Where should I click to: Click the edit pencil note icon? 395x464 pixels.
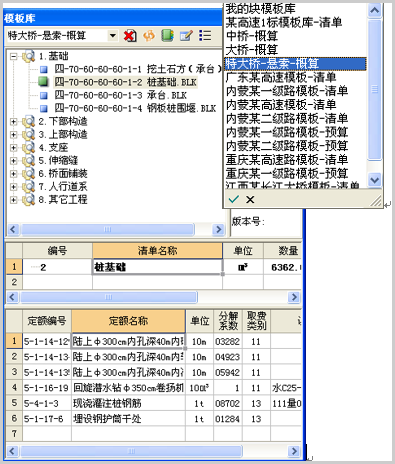point(186,36)
